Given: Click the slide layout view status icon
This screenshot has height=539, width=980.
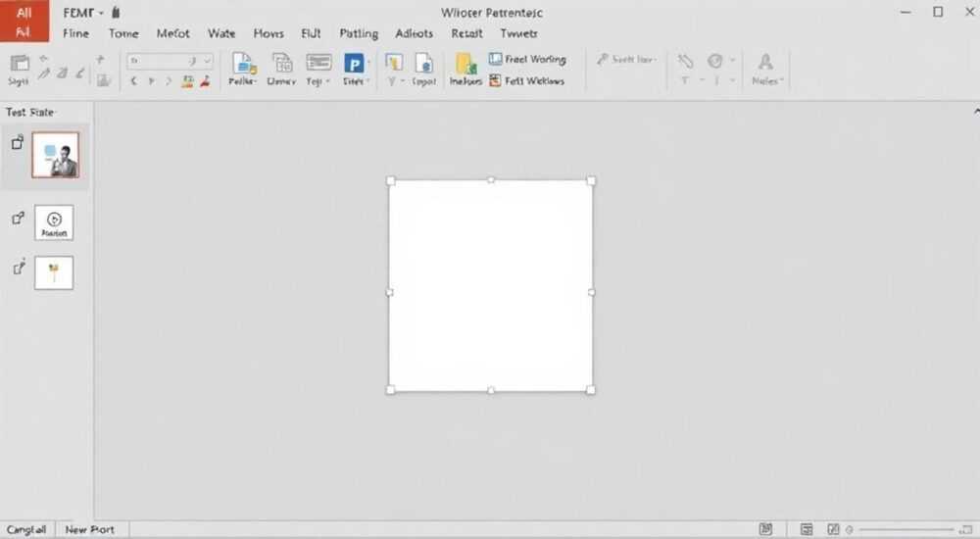Looking at the screenshot, I should [x=807, y=529].
